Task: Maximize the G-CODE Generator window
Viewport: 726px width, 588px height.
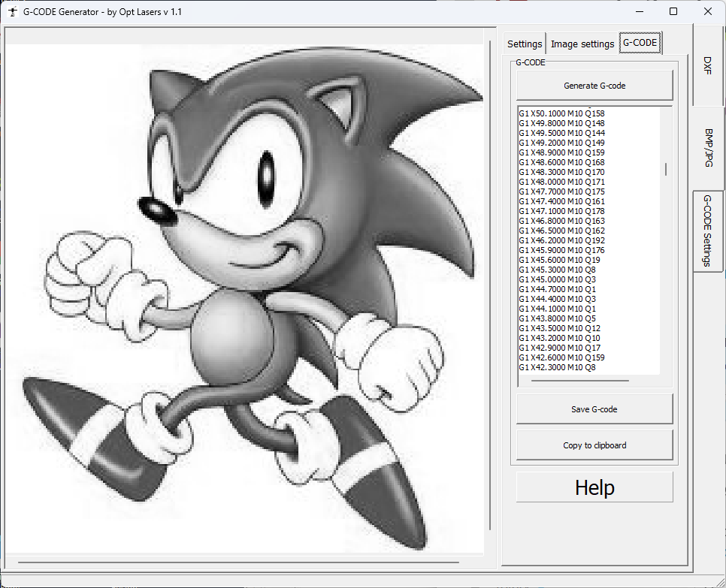Action: click(673, 11)
